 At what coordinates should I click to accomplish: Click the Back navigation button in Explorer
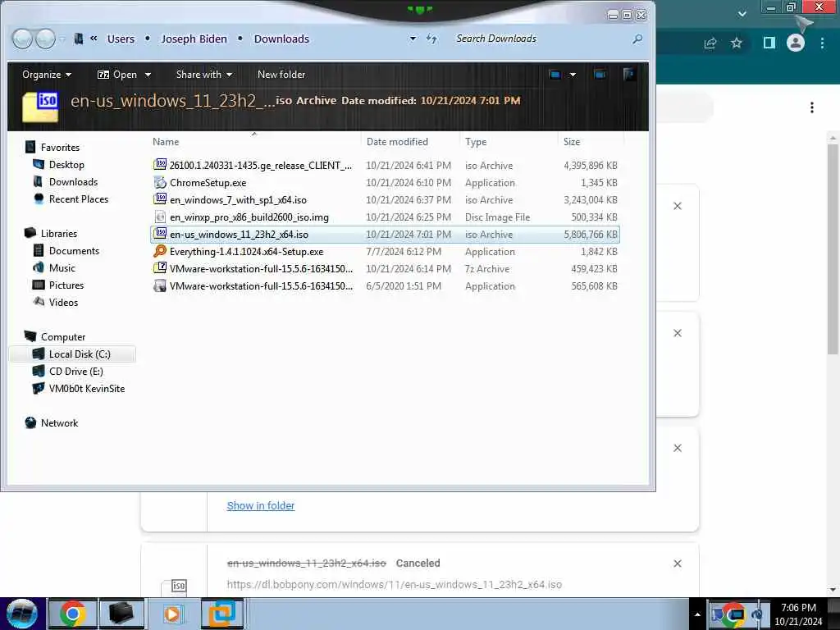click(x=22, y=39)
